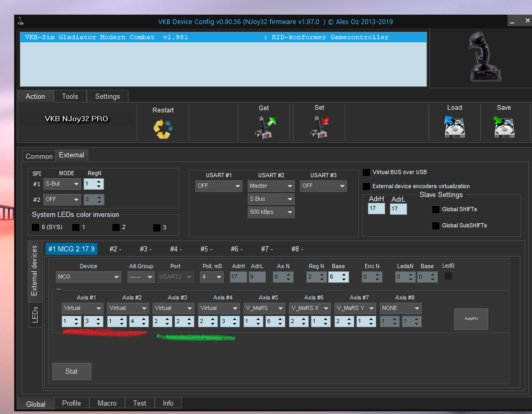This screenshot has height=414, width=532.
Task: Open SPI #2 mode dropdown OFF
Action: (x=62, y=200)
